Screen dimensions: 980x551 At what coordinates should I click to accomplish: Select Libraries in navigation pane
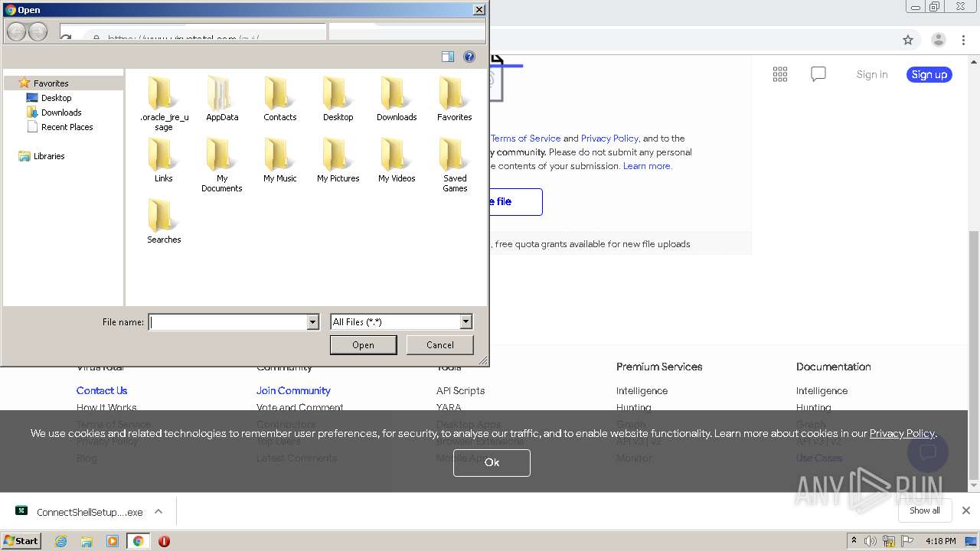point(49,156)
